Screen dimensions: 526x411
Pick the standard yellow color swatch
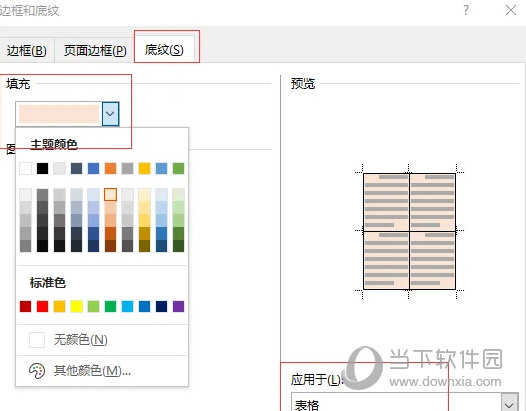(x=76, y=306)
